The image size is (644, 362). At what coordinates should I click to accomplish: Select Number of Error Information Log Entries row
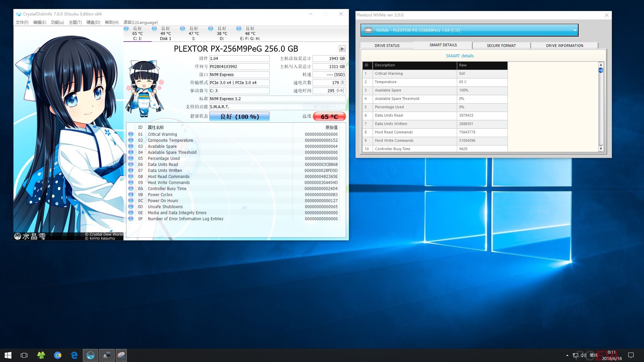(x=233, y=219)
